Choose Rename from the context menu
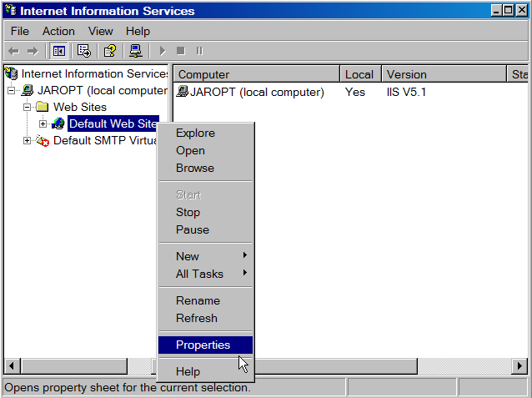The image size is (532, 398). point(206,300)
